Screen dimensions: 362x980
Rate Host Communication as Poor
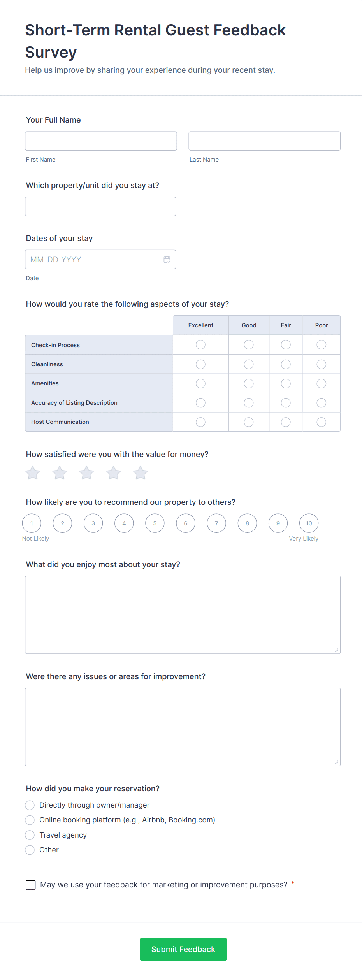point(321,422)
